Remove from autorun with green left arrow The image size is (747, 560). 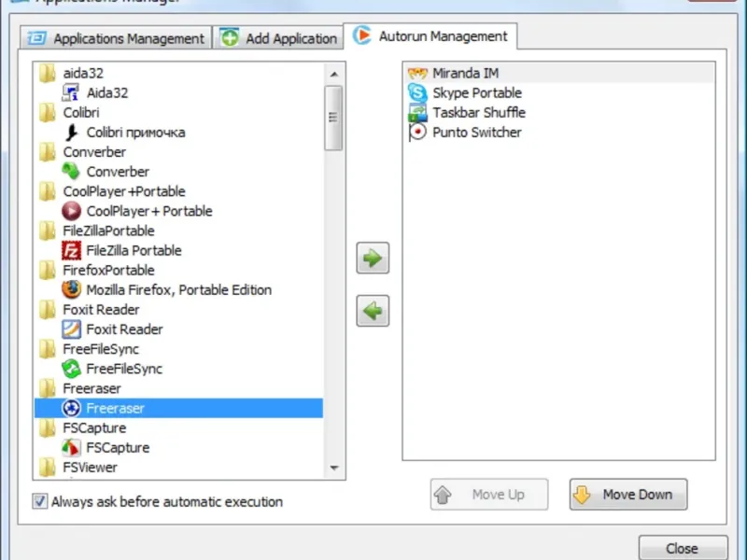[x=373, y=311]
